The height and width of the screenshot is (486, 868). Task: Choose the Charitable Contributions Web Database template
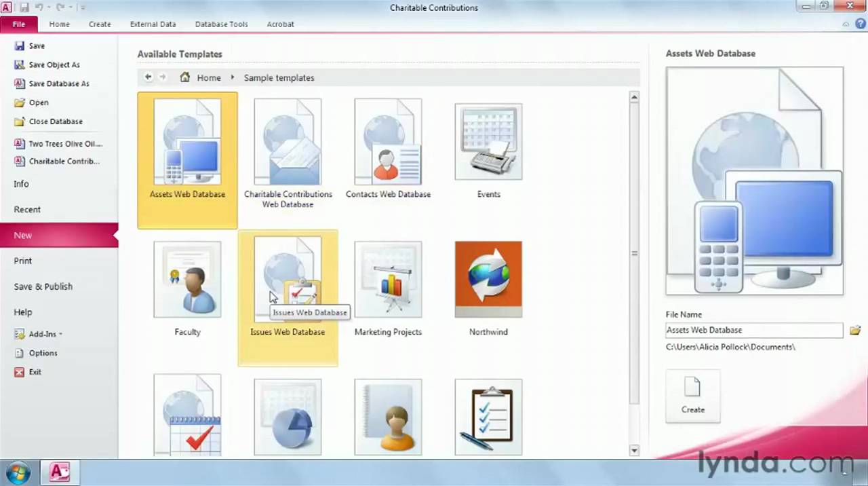click(288, 141)
